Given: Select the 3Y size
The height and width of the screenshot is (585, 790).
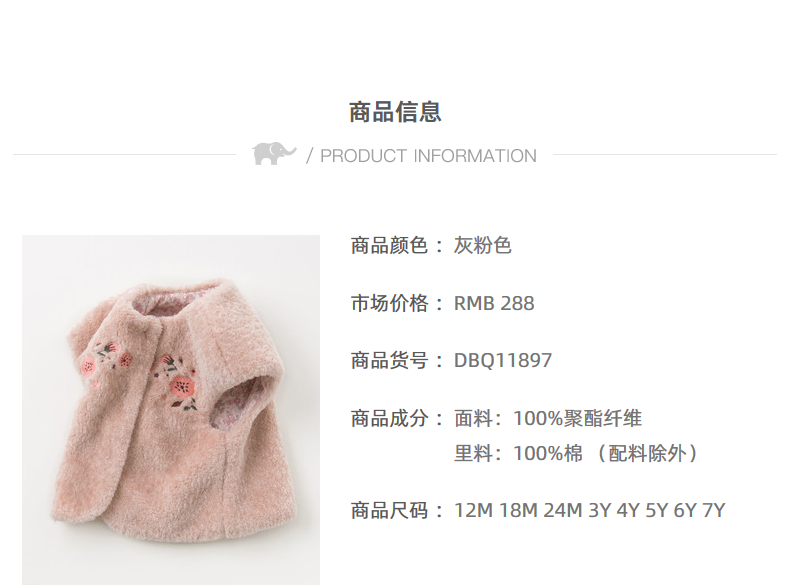Looking at the screenshot, I should [x=600, y=510].
